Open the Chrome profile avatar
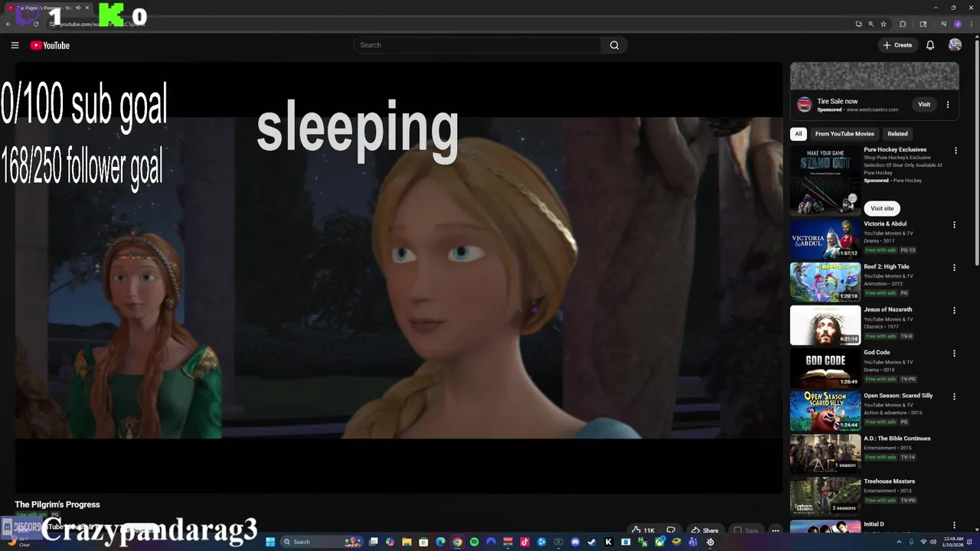Image resolution: width=980 pixels, height=551 pixels. (958, 24)
